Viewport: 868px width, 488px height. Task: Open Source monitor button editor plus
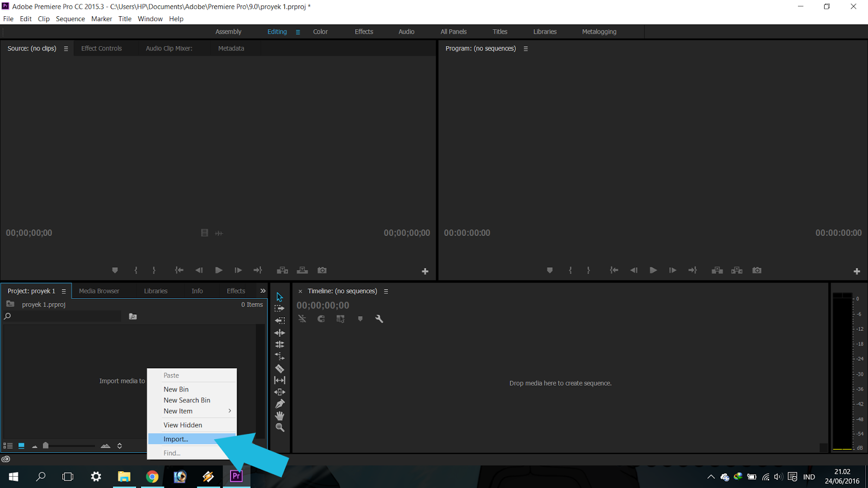[x=425, y=271]
